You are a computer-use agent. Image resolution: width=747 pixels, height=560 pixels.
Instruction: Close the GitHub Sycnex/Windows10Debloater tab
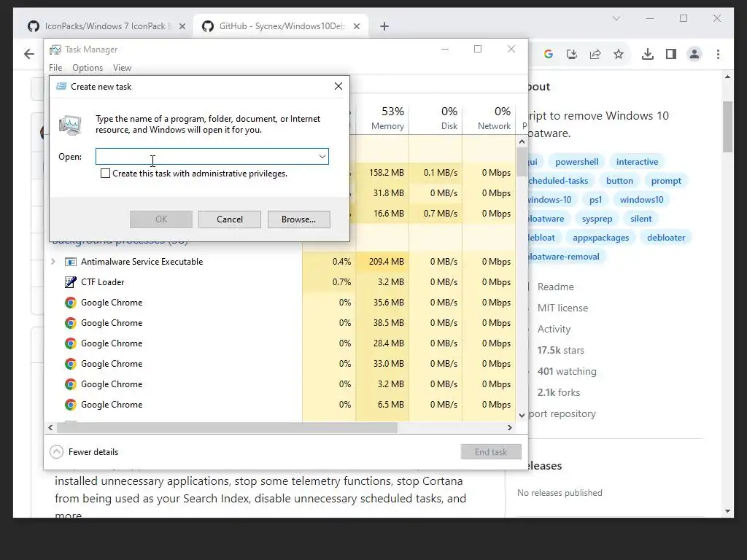pyautogui.click(x=356, y=26)
